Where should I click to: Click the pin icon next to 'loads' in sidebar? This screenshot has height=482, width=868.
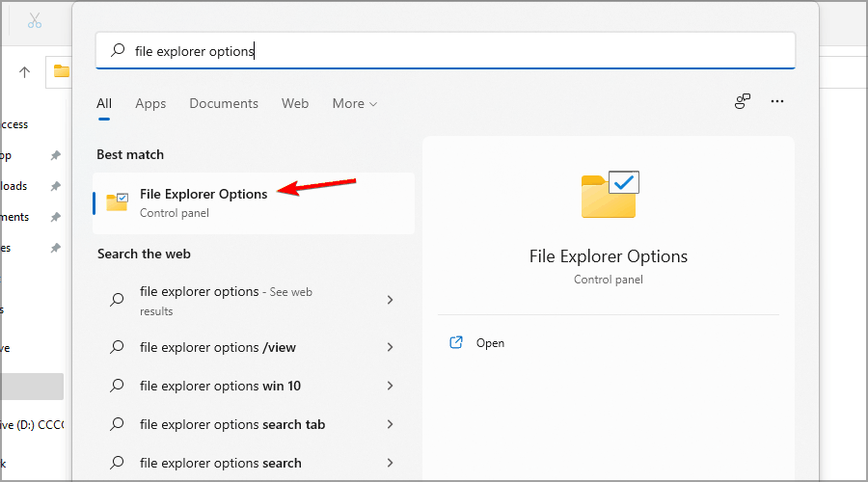55,186
